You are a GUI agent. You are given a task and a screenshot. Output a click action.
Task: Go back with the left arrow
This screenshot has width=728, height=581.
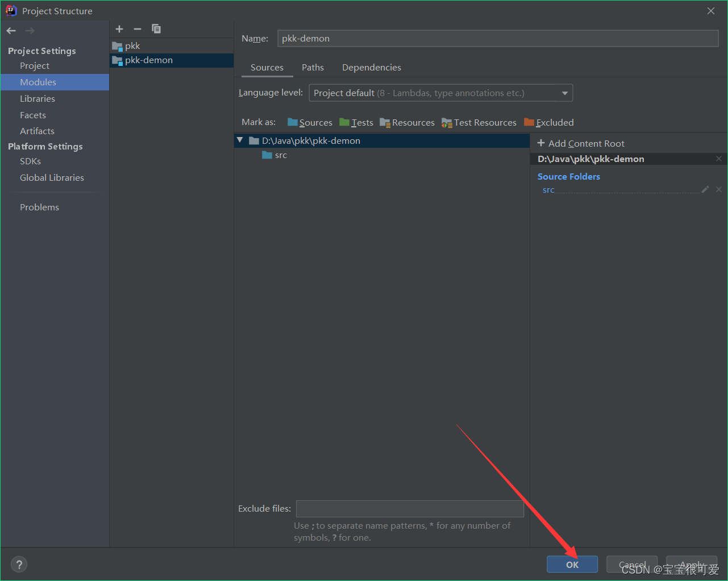pos(11,31)
